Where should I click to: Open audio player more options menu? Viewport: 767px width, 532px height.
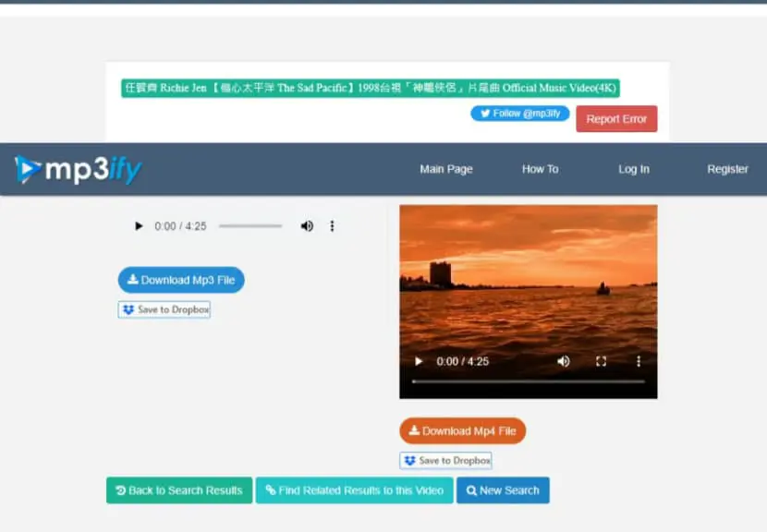pos(332,226)
